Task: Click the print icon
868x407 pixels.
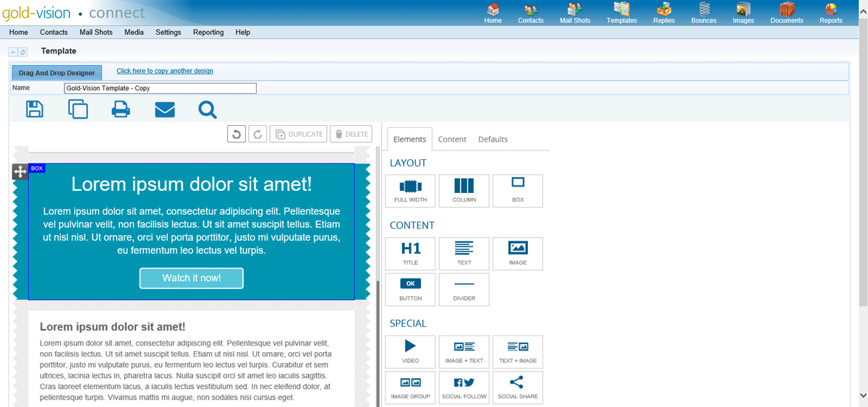Action: pyautogui.click(x=121, y=109)
